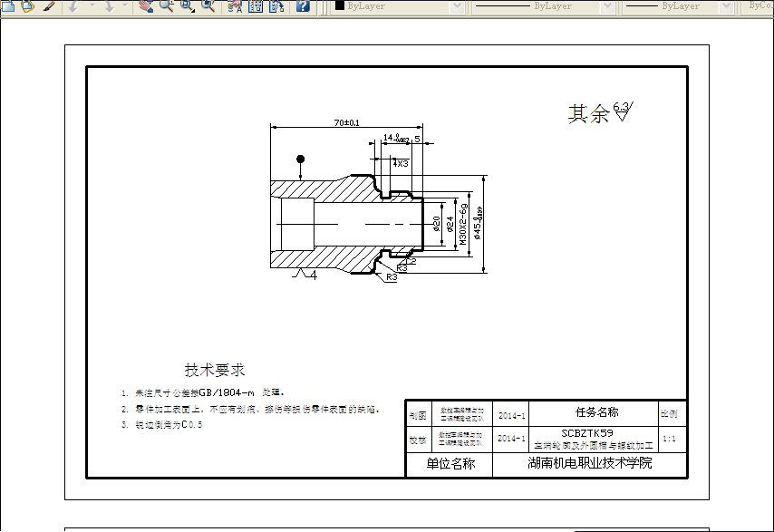Activate the Pan Realtime hand tool
The height and width of the screenshot is (532, 774).
tap(145, 6)
